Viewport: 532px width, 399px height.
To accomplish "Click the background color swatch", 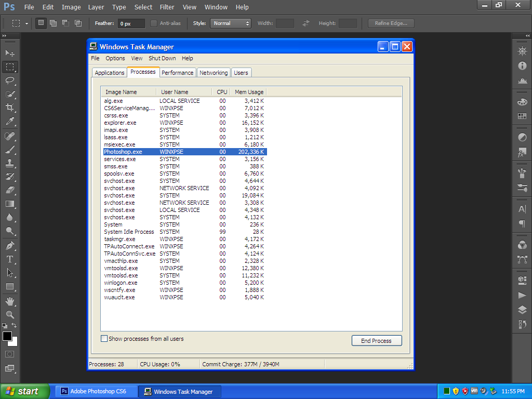I will 15,343.
